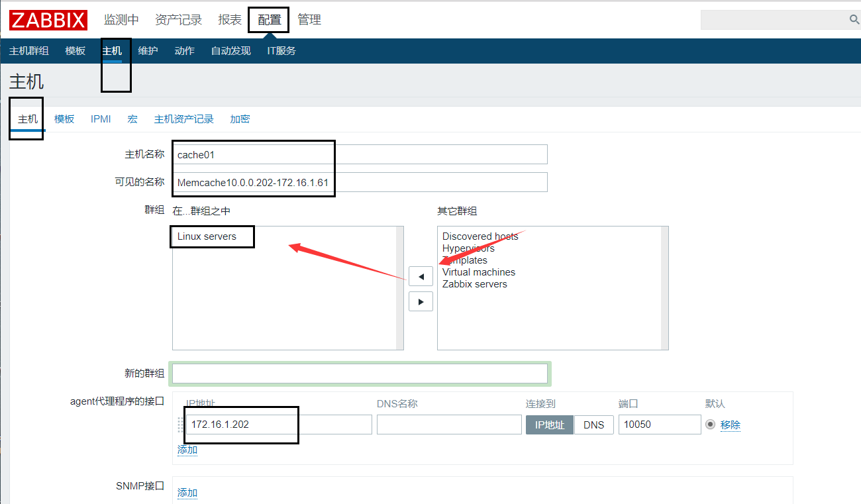Open the 管理 menu
This screenshot has width=861, height=504.
coord(309,20)
